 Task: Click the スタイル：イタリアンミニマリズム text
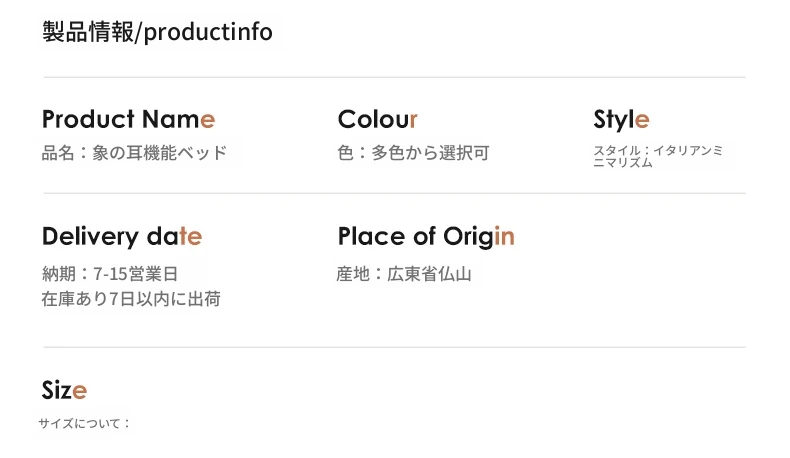point(658,156)
